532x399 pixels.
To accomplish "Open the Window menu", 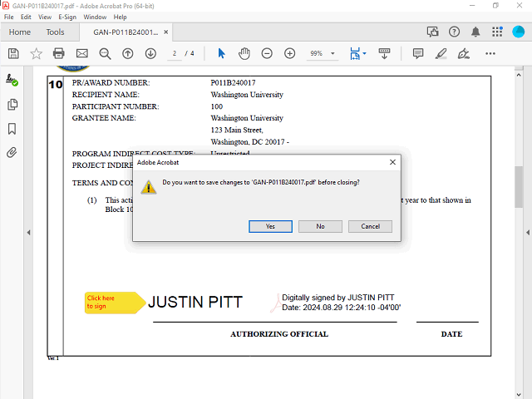I will pos(95,17).
